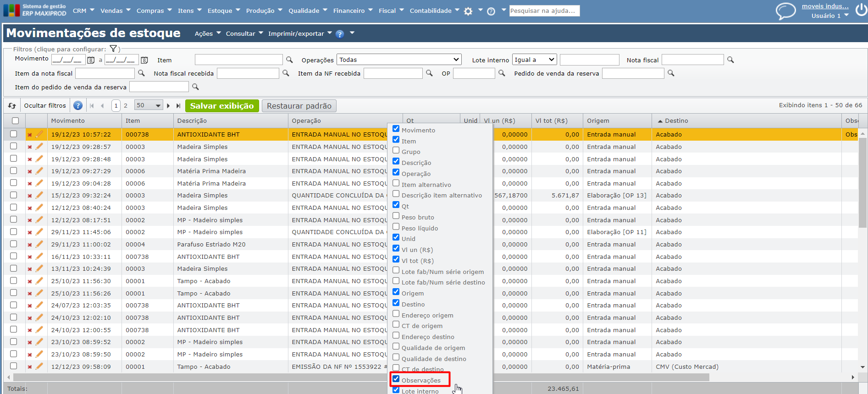Click the search magnifier next to Item field

[289, 60]
